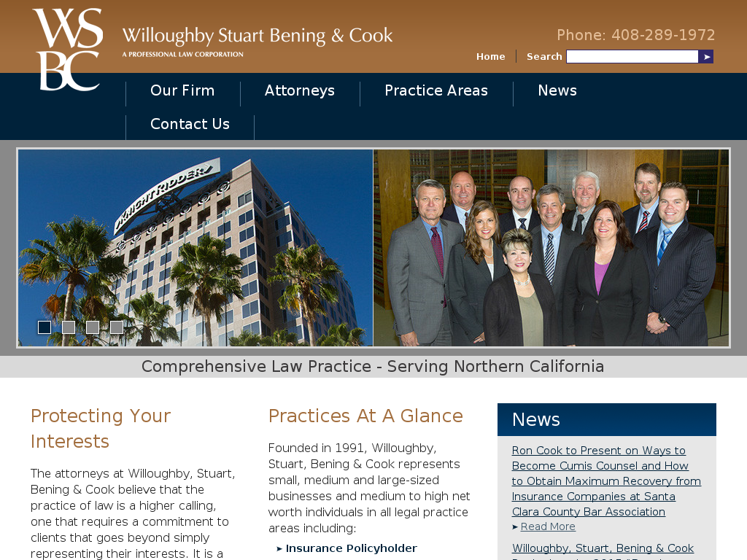Click the attorneys group photo

tap(551, 248)
